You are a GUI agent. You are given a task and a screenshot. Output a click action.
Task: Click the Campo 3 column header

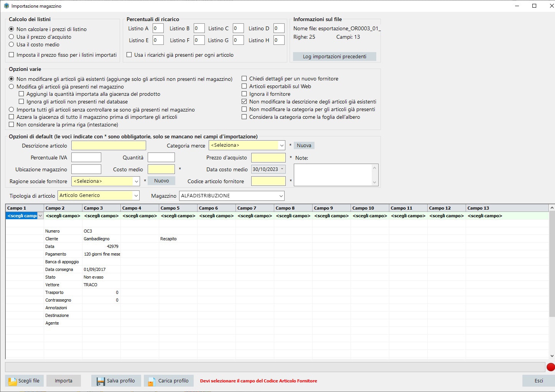(101, 208)
